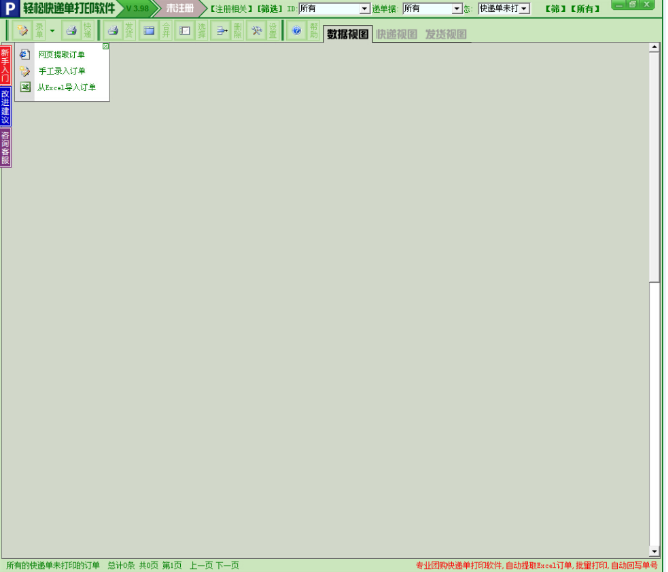
Task: Click the 合并 merge window icon
Action: (149, 31)
